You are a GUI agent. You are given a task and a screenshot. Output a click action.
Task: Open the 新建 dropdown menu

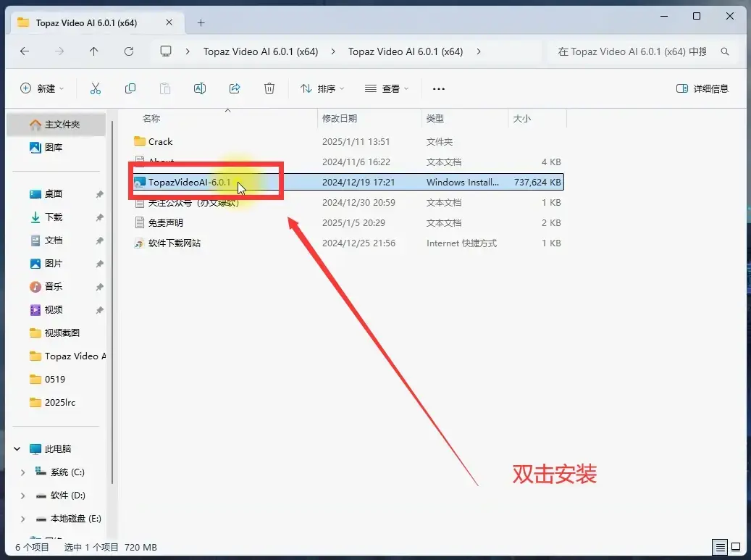click(x=42, y=88)
